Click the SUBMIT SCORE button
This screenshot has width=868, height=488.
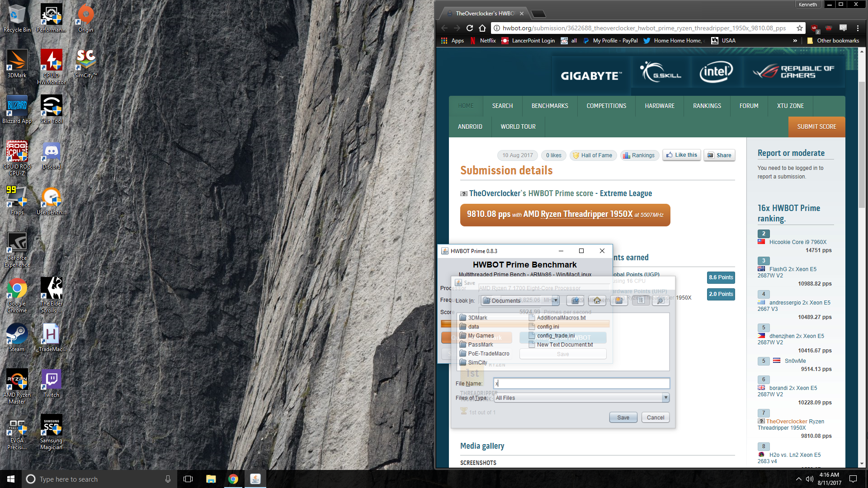816,127
